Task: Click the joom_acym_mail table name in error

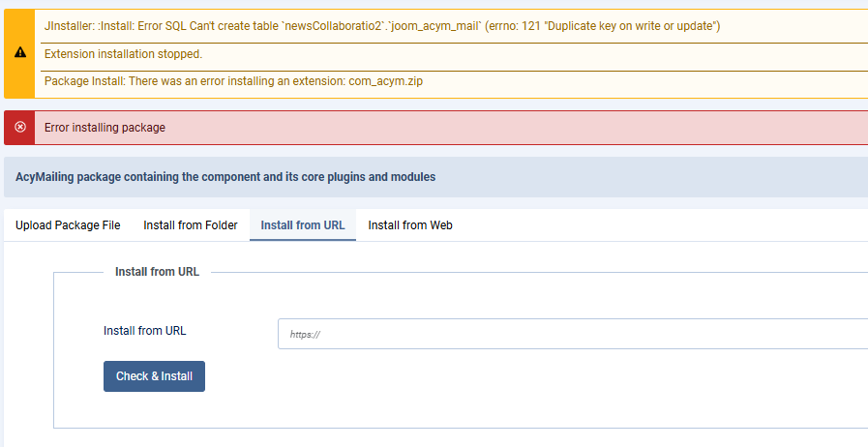Action: 435,26
